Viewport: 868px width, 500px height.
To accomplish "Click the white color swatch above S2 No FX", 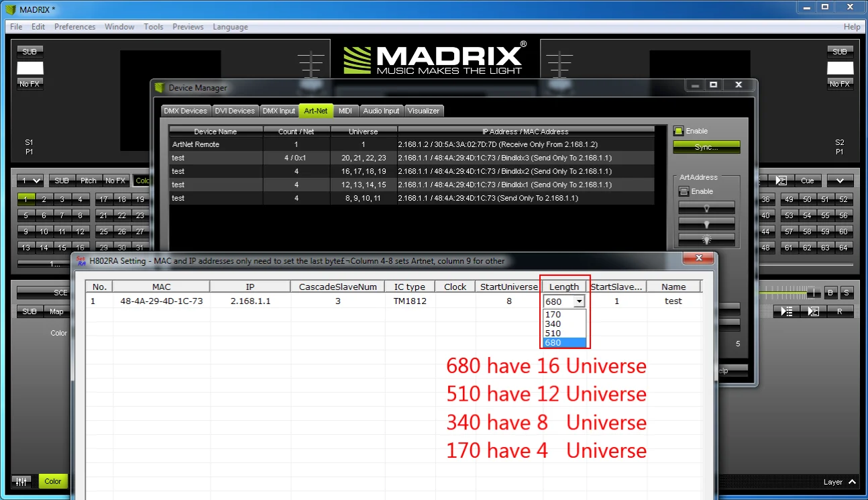I will [840, 68].
